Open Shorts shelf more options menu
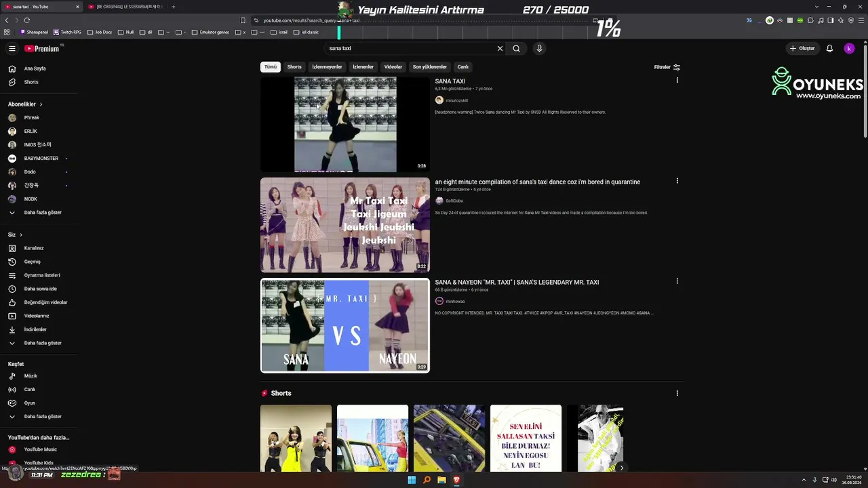Screen dimensions: 868x488 677,393
